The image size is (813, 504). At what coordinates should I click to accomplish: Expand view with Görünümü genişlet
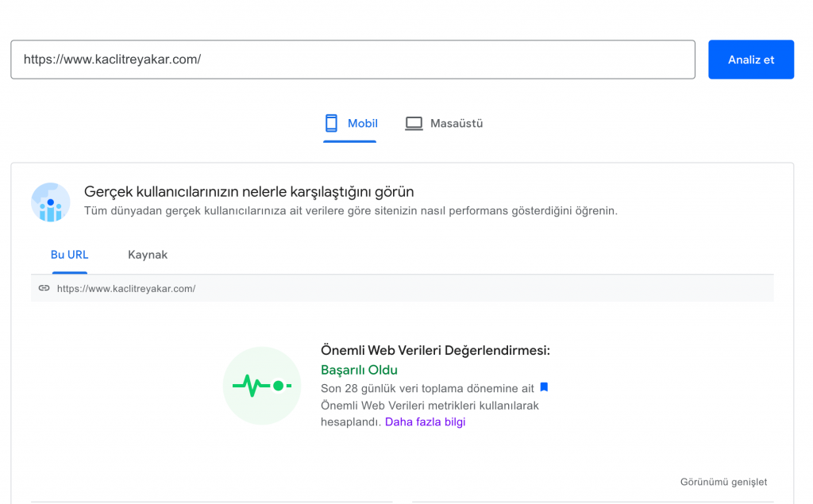tap(723, 482)
